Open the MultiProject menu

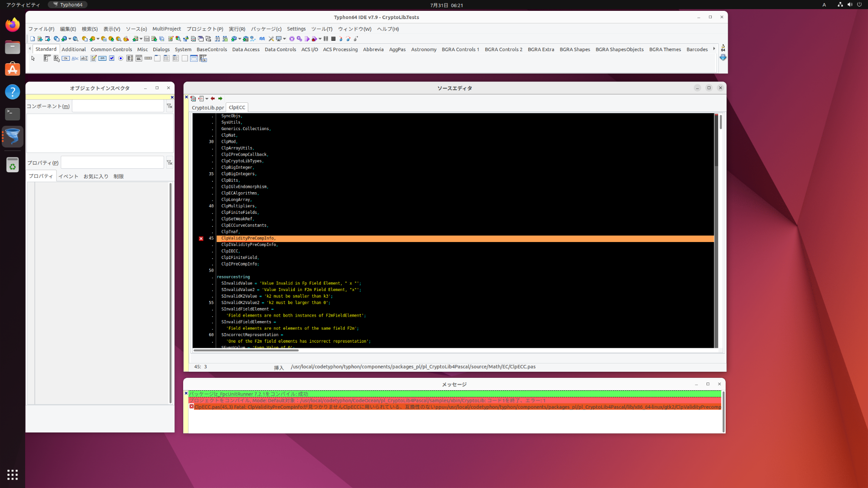(x=167, y=29)
